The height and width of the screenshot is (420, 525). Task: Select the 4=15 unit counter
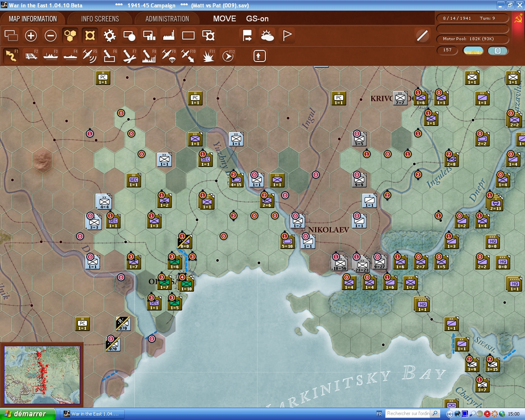coord(236,180)
